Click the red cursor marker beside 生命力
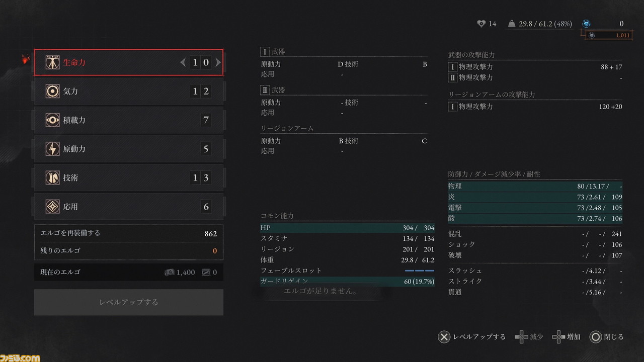Viewport: 644px width, 362px height. click(x=26, y=60)
